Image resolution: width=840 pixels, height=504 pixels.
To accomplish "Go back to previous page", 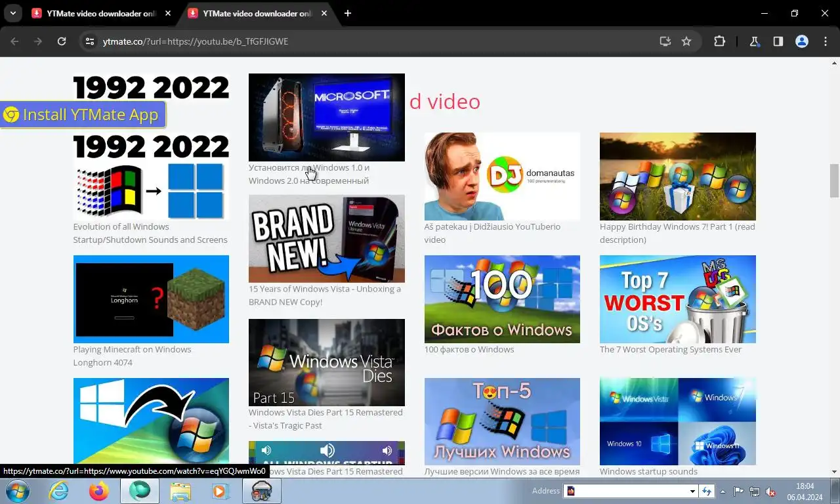I will (14, 41).
